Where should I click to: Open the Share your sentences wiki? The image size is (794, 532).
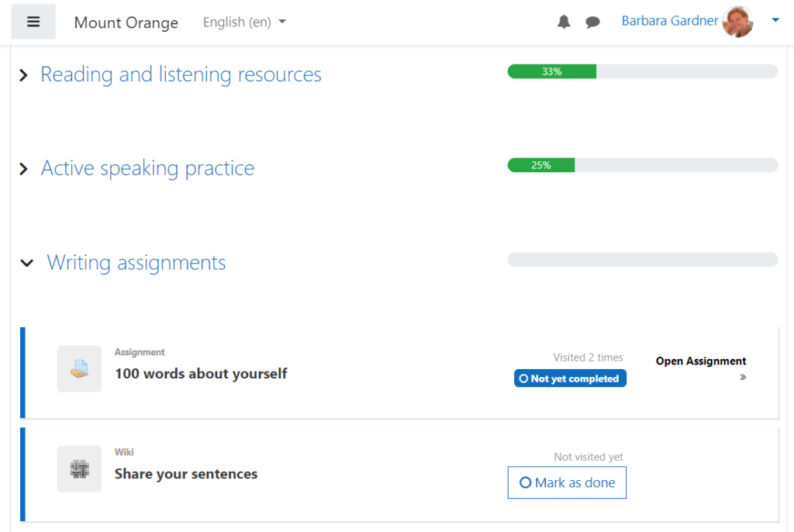click(x=186, y=474)
